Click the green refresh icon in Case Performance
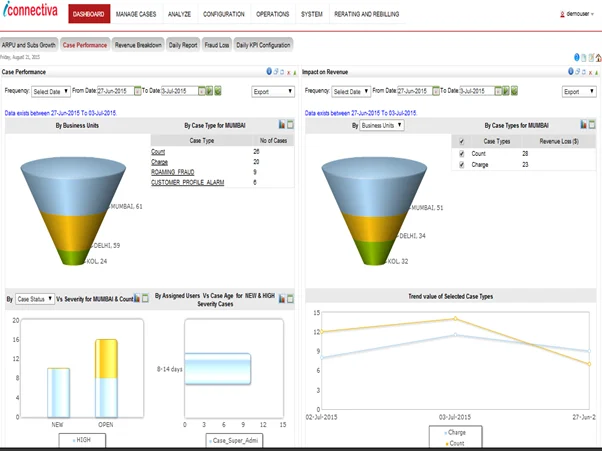The width and height of the screenshot is (602, 451). point(218,91)
